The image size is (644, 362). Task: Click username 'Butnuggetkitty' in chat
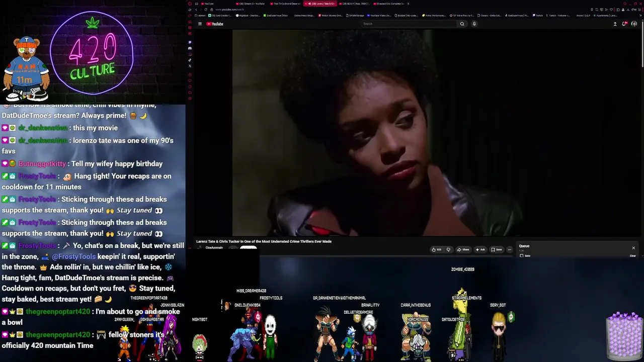pos(42,163)
